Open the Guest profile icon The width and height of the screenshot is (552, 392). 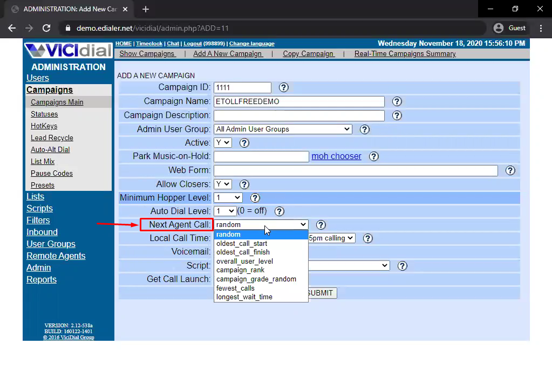[499, 28]
